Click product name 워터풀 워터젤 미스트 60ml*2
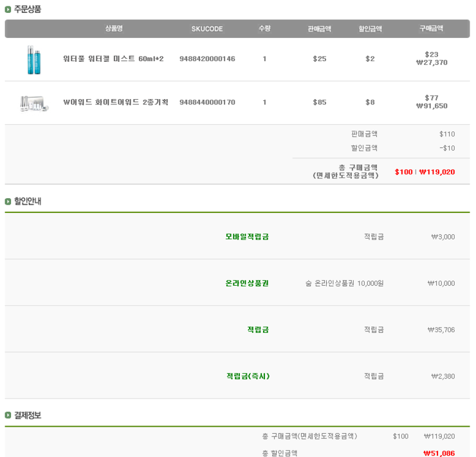 pyautogui.click(x=113, y=59)
